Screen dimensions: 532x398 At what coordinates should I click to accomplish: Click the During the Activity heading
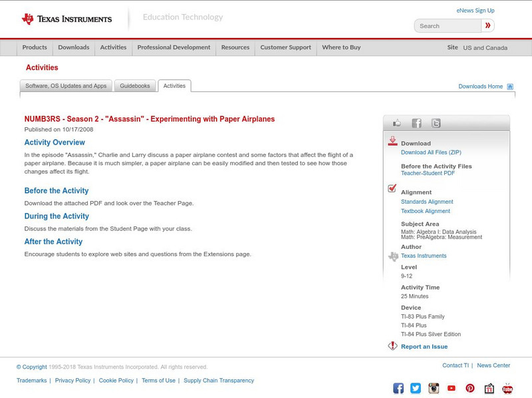57,216
